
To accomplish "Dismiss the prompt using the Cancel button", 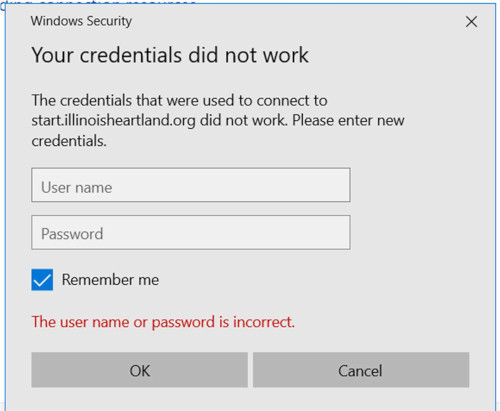I will pyautogui.click(x=361, y=370).
